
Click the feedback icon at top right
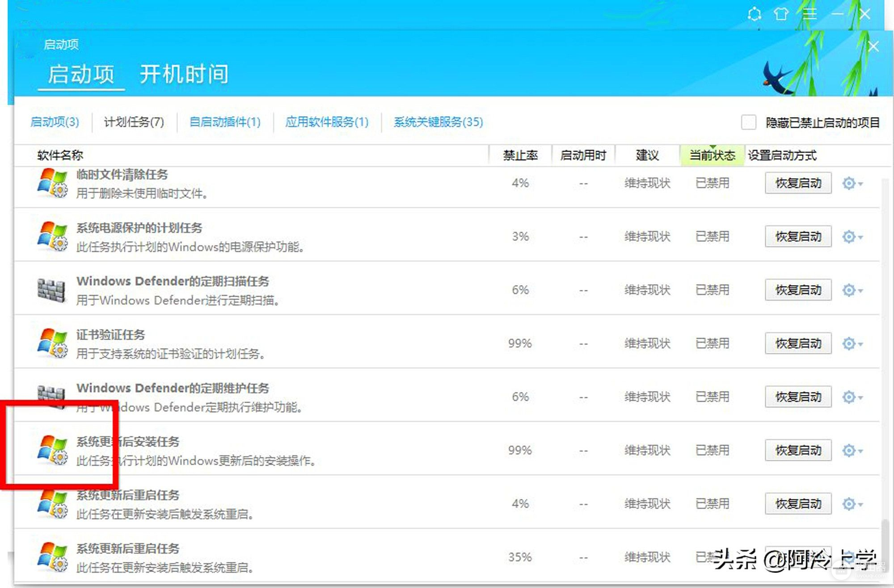[x=754, y=14]
